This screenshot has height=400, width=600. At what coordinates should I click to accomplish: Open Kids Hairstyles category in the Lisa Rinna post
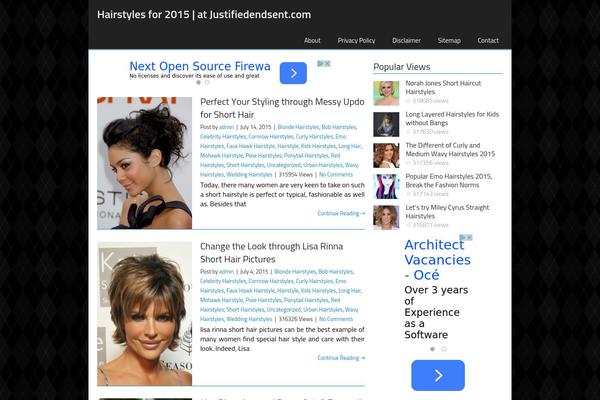[x=318, y=291]
